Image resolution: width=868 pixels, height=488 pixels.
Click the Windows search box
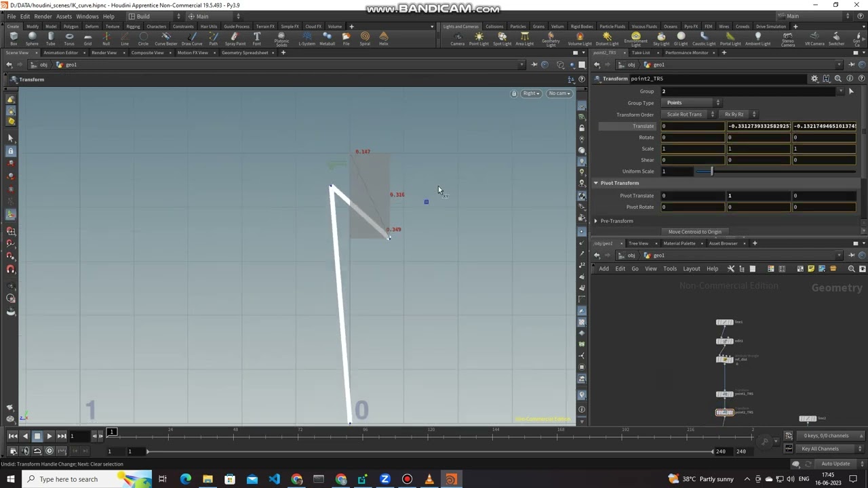(87, 479)
